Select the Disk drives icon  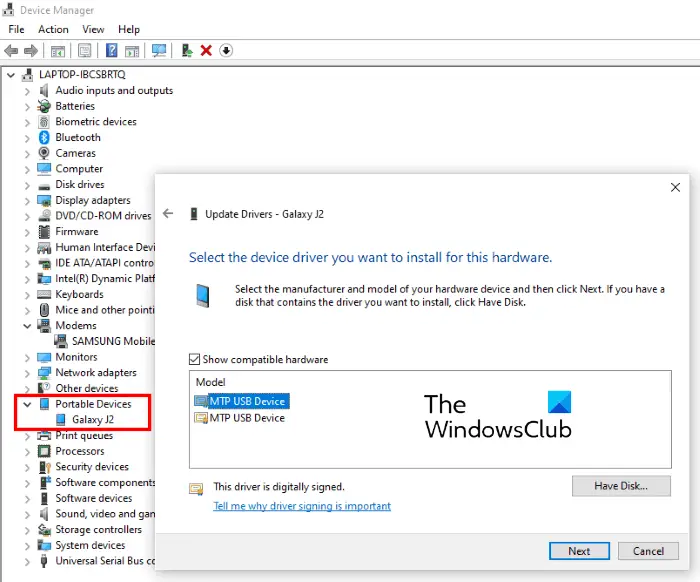pos(44,185)
